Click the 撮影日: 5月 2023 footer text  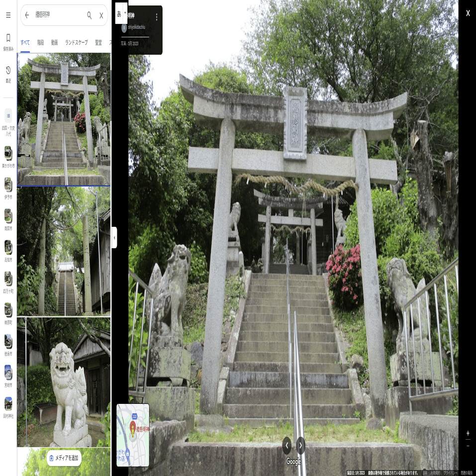click(x=356, y=473)
